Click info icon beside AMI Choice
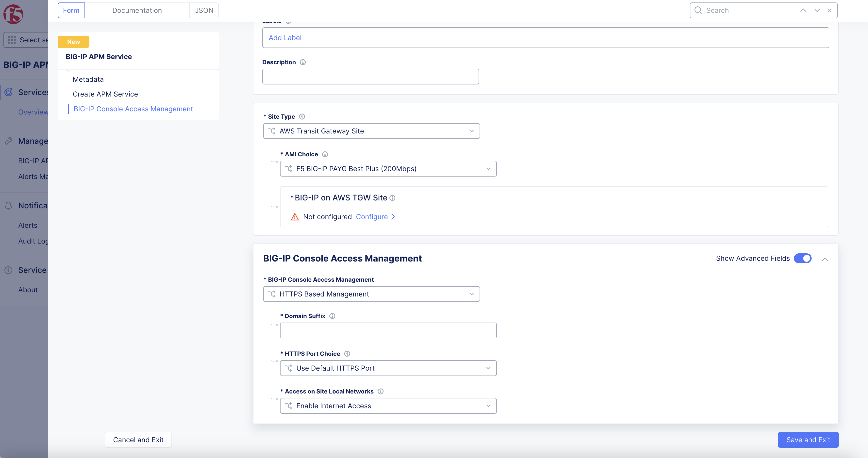The height and width of the screenshot is (458, 868). coord(325,154)
